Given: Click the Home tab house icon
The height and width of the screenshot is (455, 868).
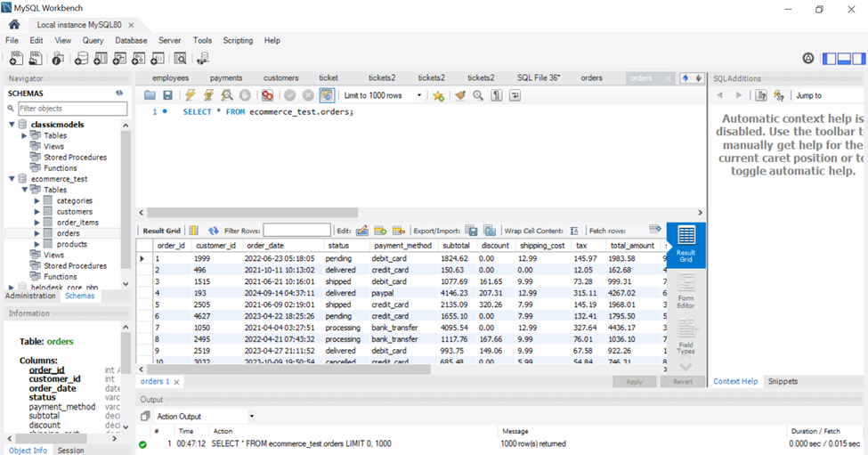Looking at the screenshot, I should coord(13,24).
